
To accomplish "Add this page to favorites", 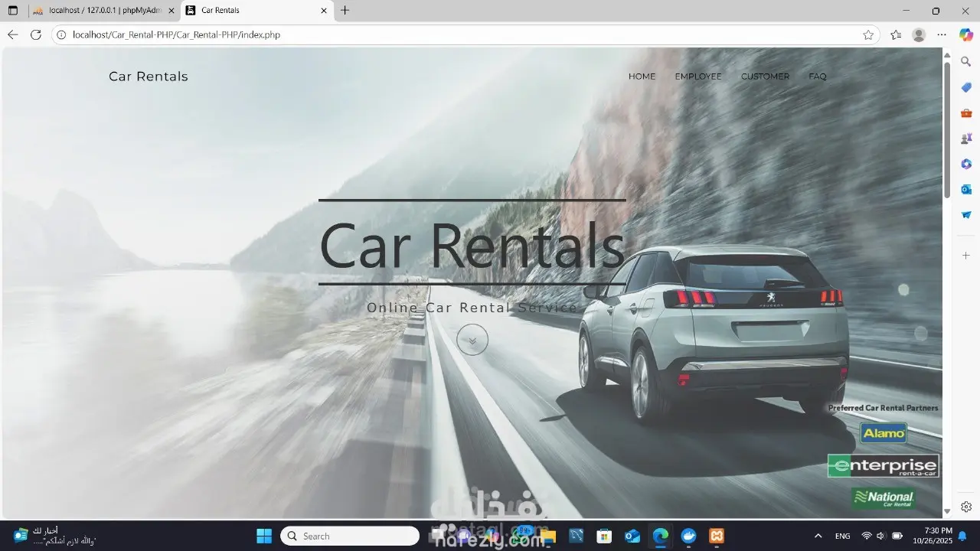I will (868, 34).
